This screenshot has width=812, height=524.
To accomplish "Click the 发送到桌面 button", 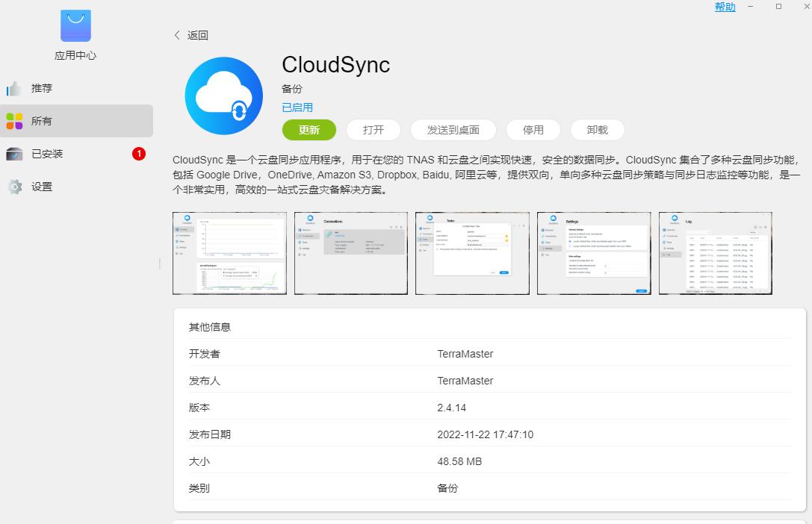I will (x=453, y=129).
